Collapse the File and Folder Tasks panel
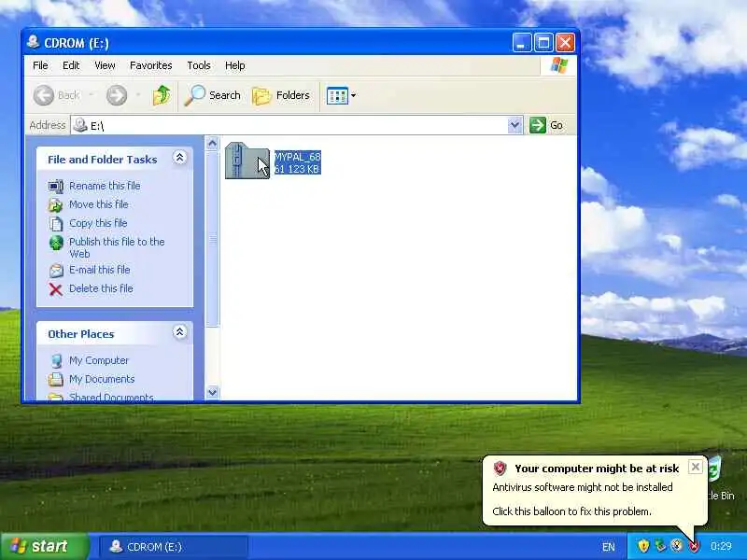This screenshot has width=747, height=560. [179, 158]
